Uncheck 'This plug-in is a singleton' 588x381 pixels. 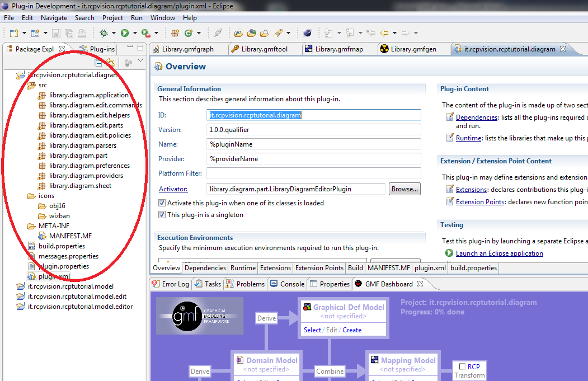coord(162,215)
